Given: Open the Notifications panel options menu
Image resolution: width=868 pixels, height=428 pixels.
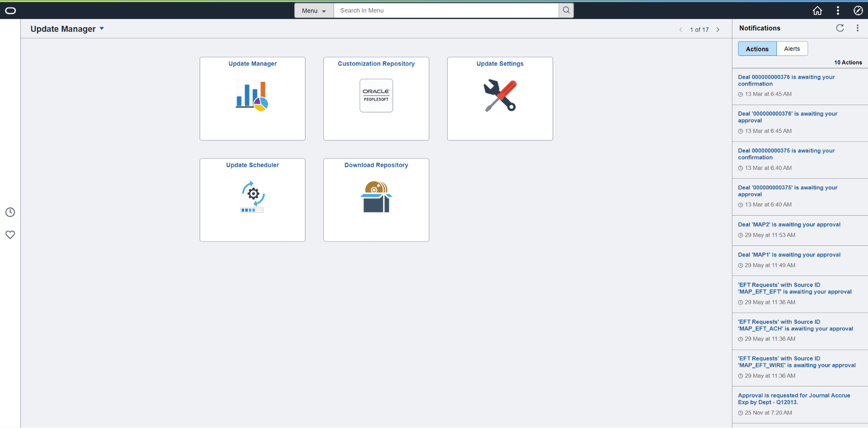Looking at the screenshot, I should (x=858, y=28).
